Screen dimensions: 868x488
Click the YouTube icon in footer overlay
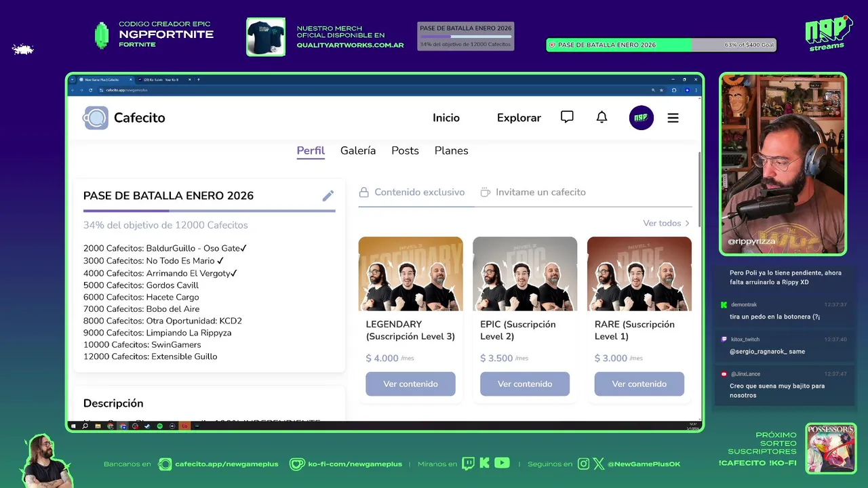point(502,464)
